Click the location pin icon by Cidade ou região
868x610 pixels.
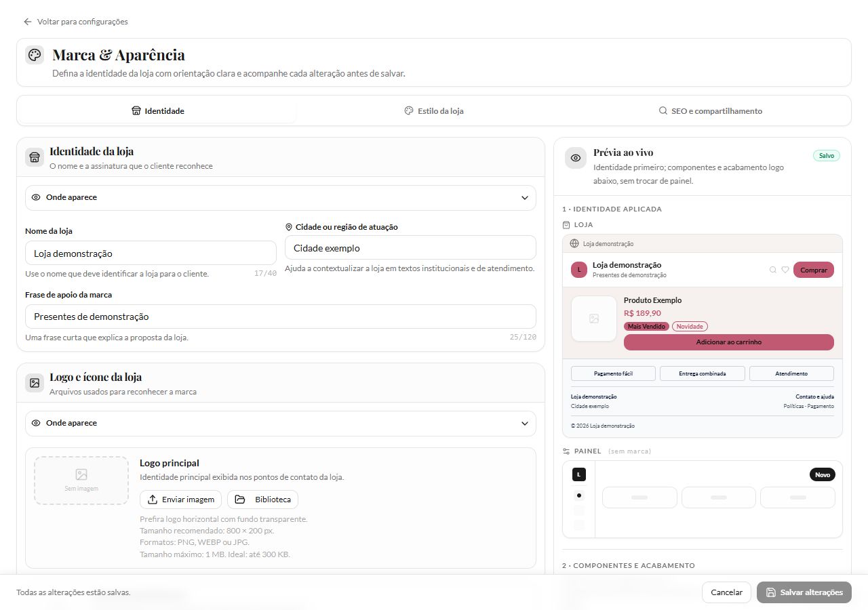click(289, 227)
